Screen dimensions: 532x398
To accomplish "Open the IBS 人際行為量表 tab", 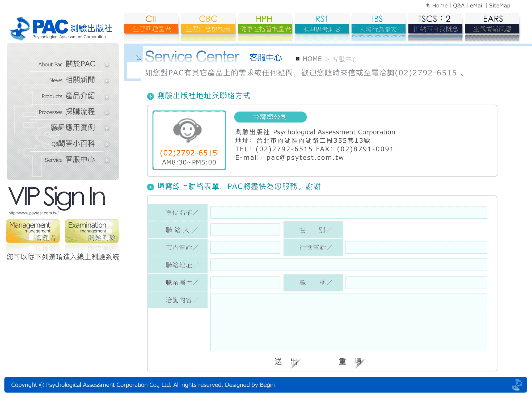I will pos(378,24).
